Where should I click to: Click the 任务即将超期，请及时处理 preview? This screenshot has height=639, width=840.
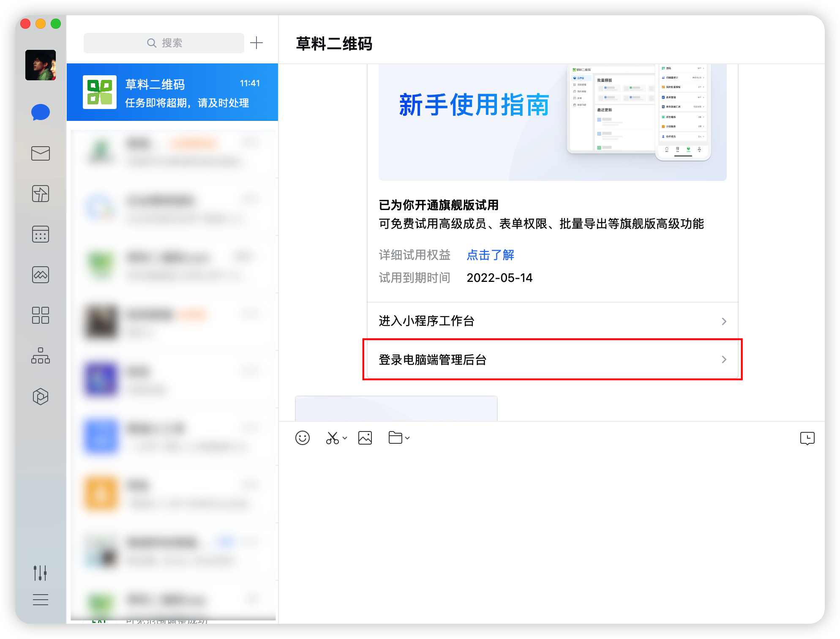click(x=187, y=103)
